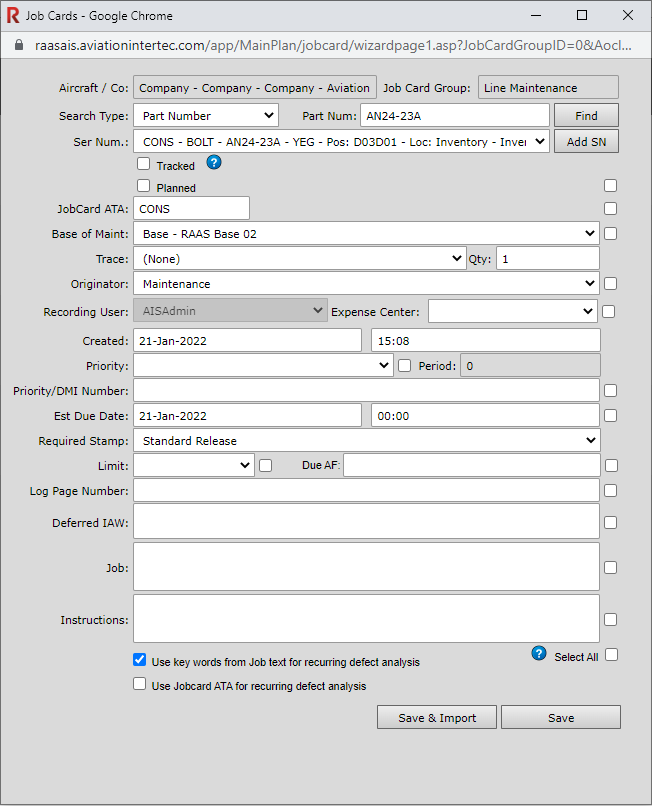This screenshot has width=652, height=806.
Task: Enable Use Jobcard ATA for recurring analysis
Action: click(x=140, y=685)
